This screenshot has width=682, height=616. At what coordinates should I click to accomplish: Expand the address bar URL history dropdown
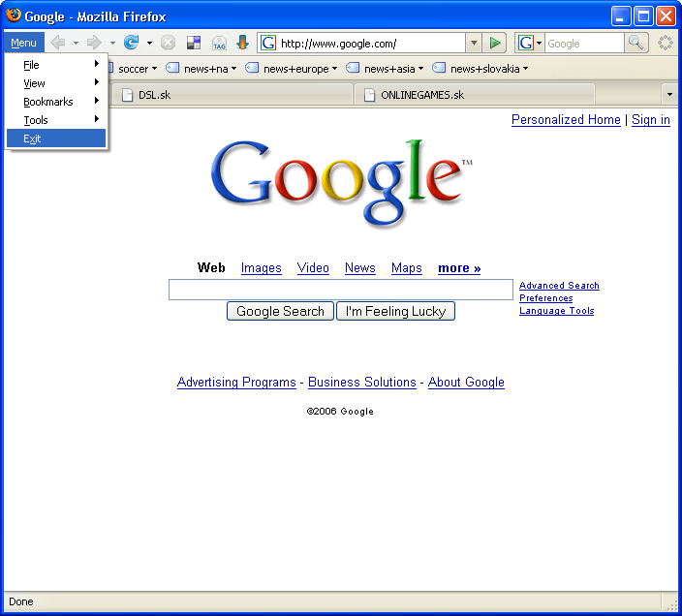click(474, 43)
